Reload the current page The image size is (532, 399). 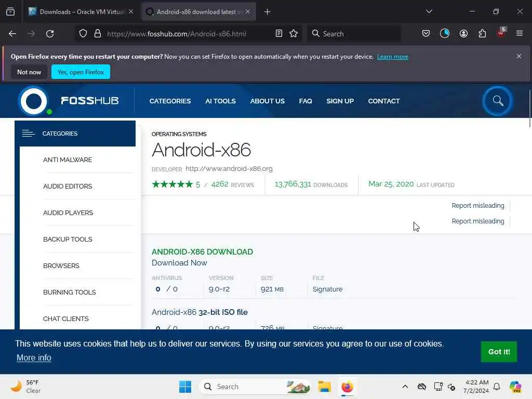(x=50, y=34)
